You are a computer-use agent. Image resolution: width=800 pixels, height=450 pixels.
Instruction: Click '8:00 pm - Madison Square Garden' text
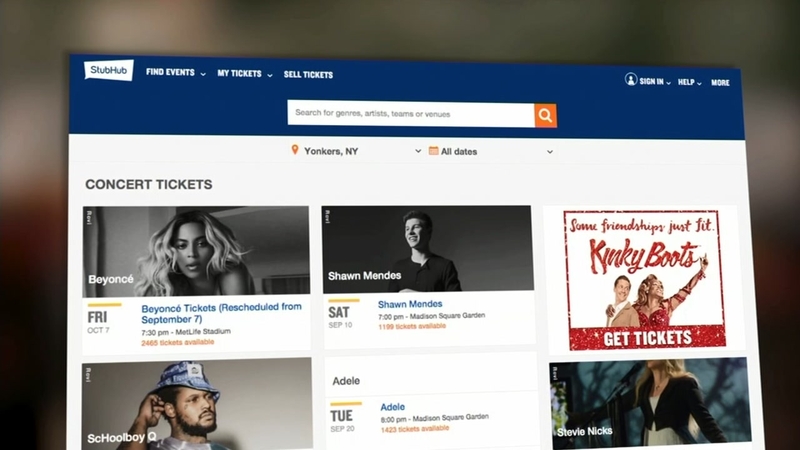click(x=435, y=418)
